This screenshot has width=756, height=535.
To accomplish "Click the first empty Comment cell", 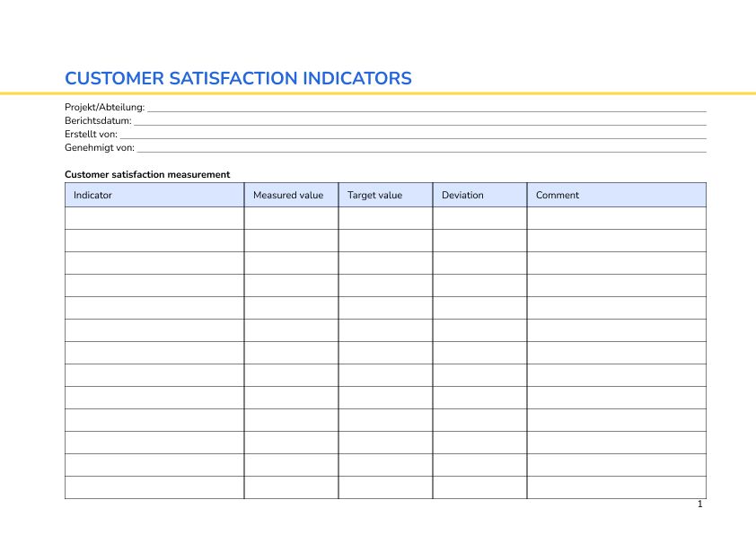I will tap(616, 217).
